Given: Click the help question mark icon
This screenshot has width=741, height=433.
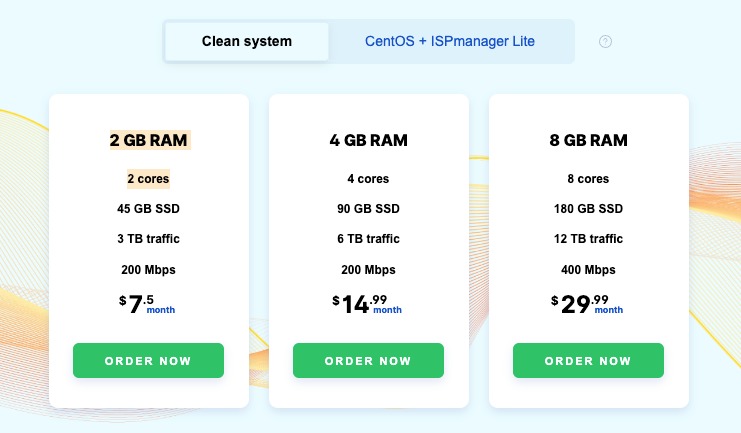Looking at the screenshot, I should pyautogui.click(x=605, y=42).
